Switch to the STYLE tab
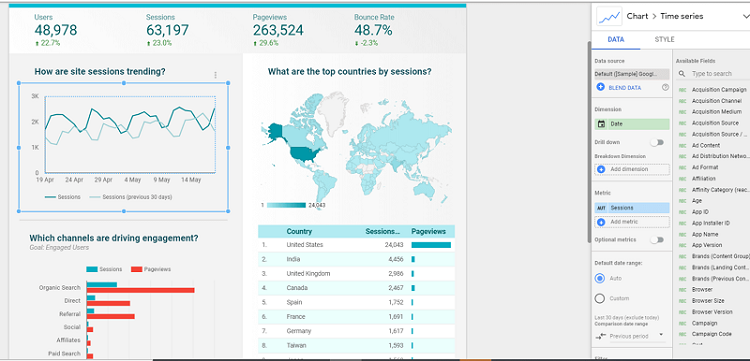The image size is (750, 361). [x=664, y=40]
